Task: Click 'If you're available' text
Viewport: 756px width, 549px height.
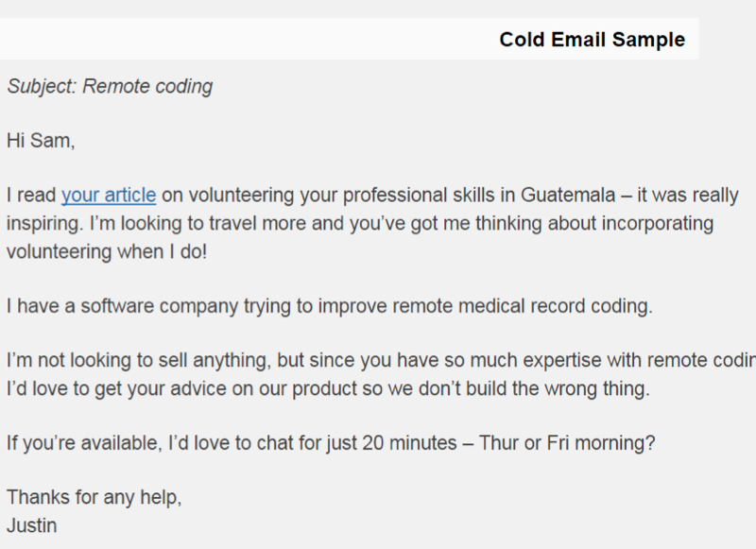Action: coord(84,443)
